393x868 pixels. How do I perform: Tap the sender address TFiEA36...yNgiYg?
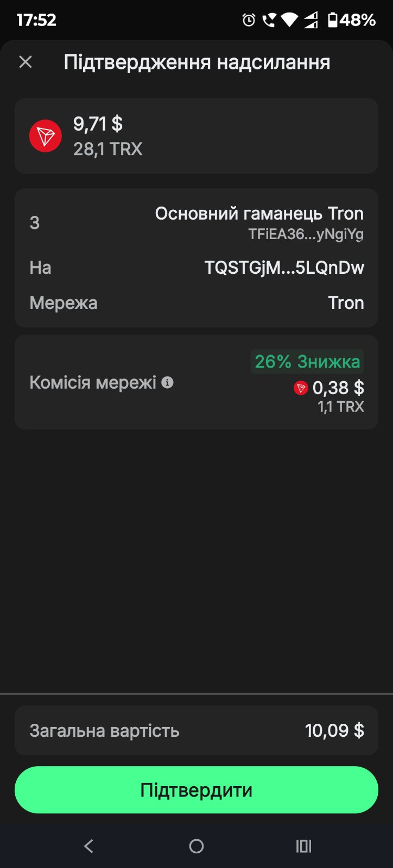[306, 234]
